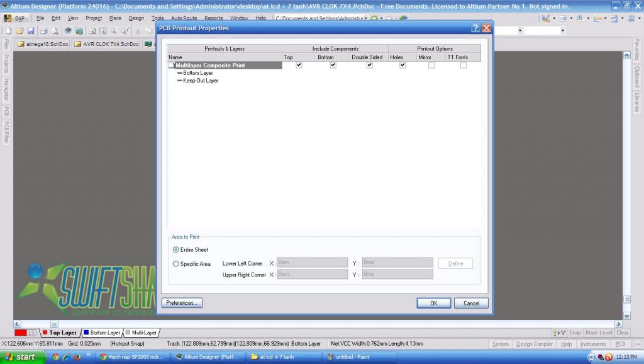
Task: Click the Zoom Filtered objects icon
Action: point(125,31)
